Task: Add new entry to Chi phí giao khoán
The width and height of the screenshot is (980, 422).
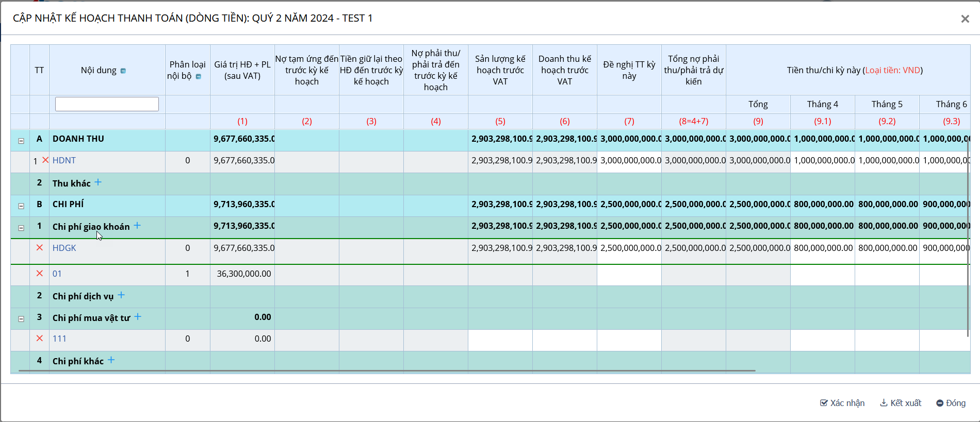Action: pos(137,226)
